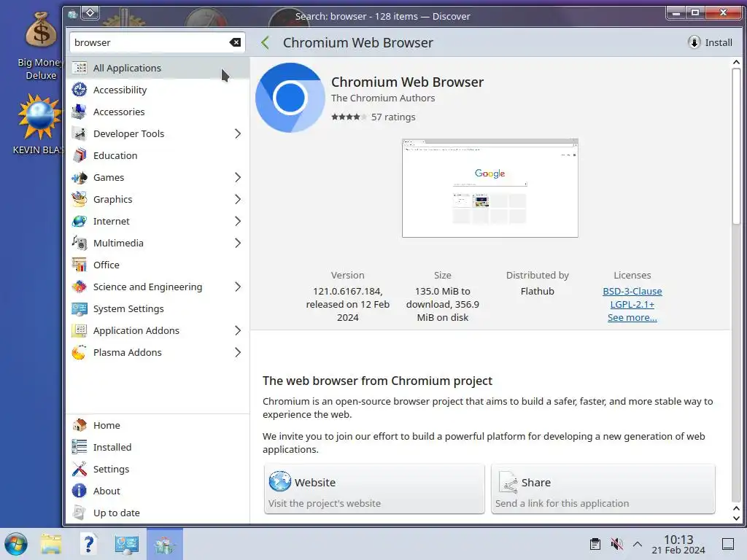
Task: Expand the Internet subcategories
Action: [238, 222]
